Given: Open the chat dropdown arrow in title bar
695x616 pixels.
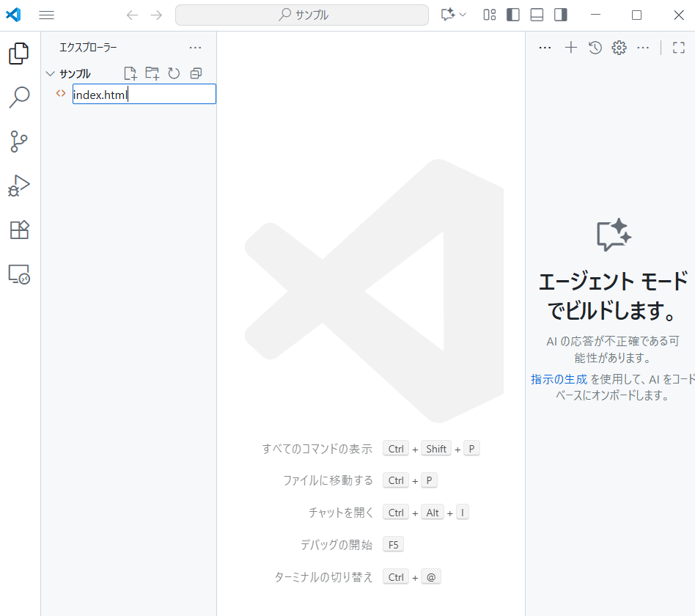Looking at the screenshot, I should pos(463,15).
